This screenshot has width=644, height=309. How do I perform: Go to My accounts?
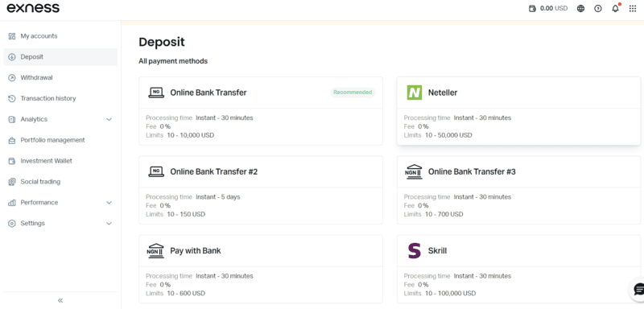60,36
